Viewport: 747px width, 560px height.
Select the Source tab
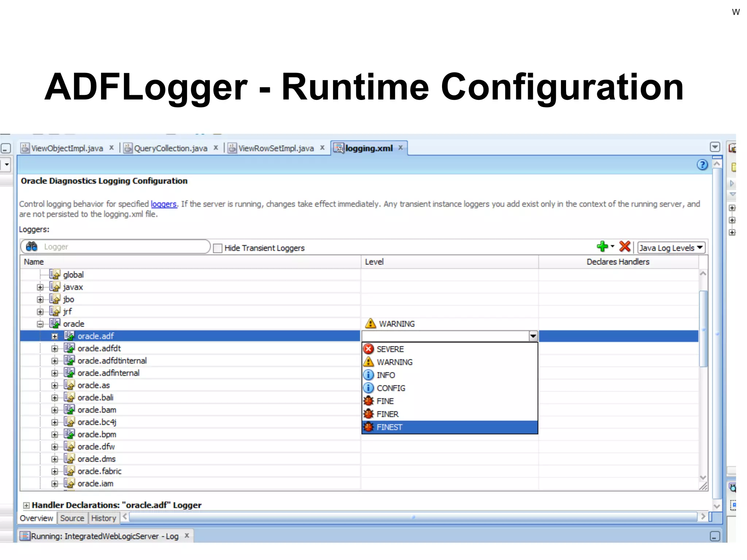(72, 518)
